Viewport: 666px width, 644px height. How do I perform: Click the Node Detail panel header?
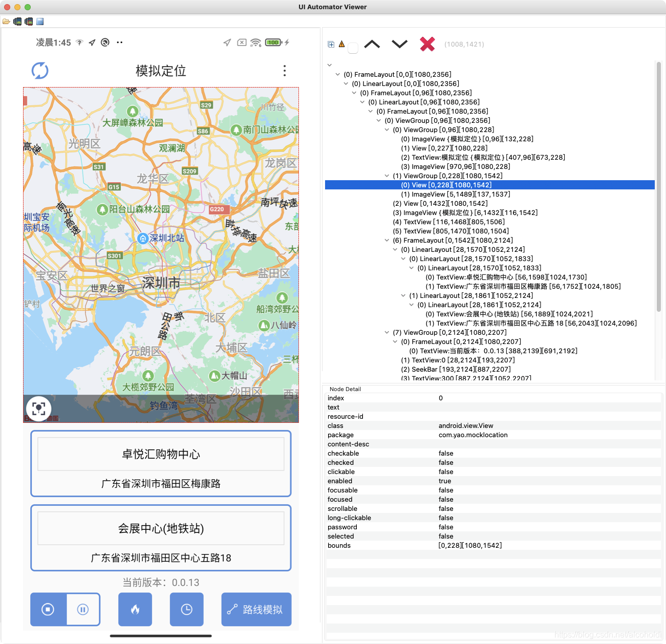345,389
